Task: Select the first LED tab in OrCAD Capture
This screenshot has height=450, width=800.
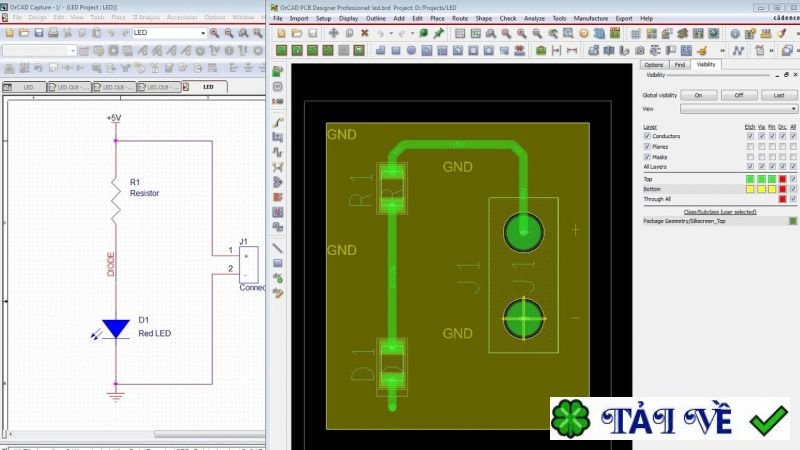Action: [24, 87]
